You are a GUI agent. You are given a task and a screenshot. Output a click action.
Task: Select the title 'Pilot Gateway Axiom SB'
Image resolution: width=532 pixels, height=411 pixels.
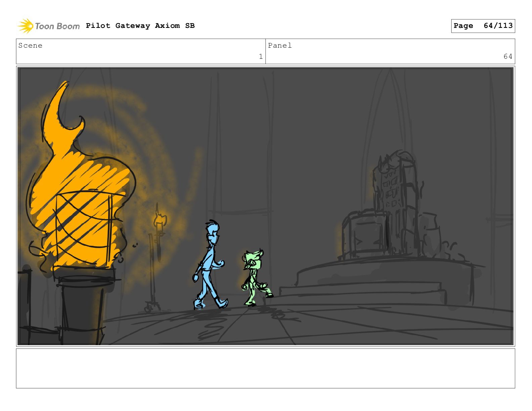(x=140, y=26)
